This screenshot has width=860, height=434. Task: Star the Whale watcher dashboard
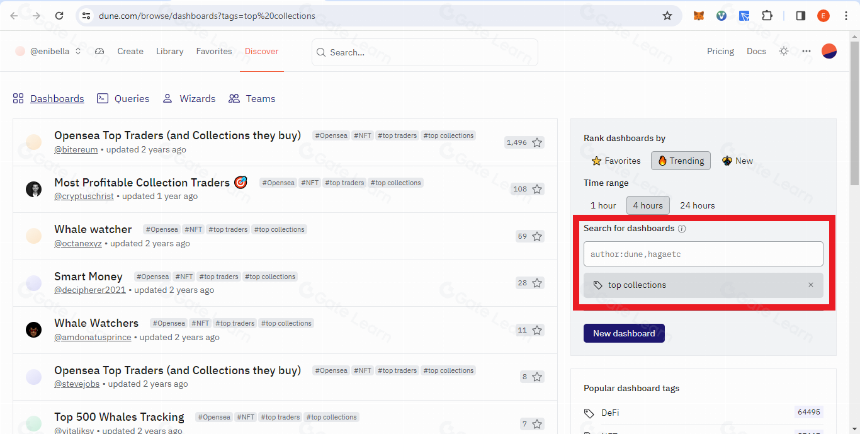coord(537,236)
